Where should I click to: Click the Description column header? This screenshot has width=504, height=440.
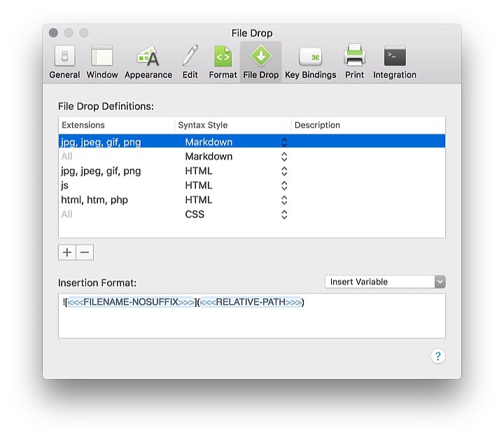368,125
